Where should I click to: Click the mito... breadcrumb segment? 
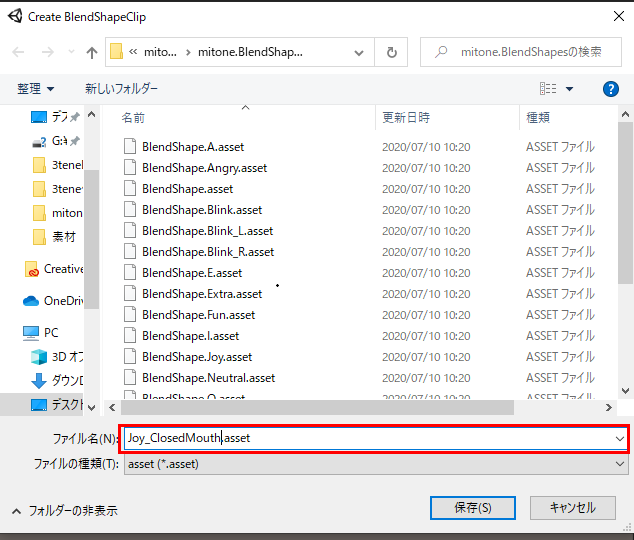pos(160,52)
